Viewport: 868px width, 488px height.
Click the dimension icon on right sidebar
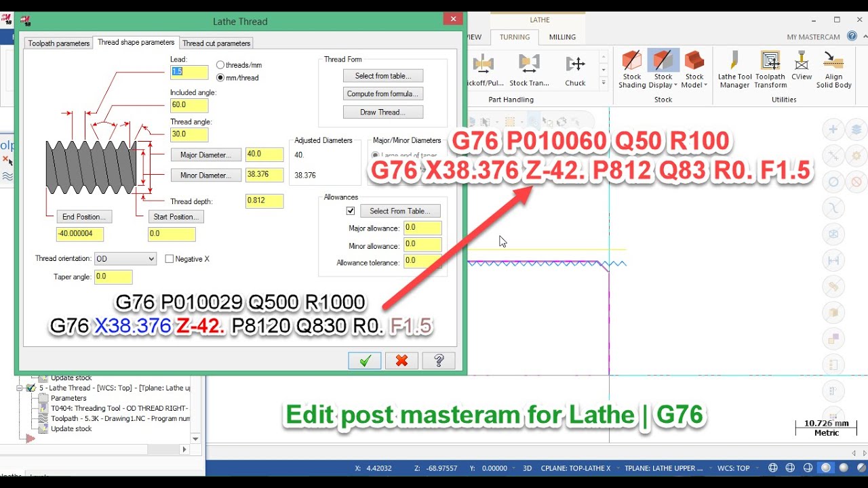pyautogui.click(x=833, y=260)
